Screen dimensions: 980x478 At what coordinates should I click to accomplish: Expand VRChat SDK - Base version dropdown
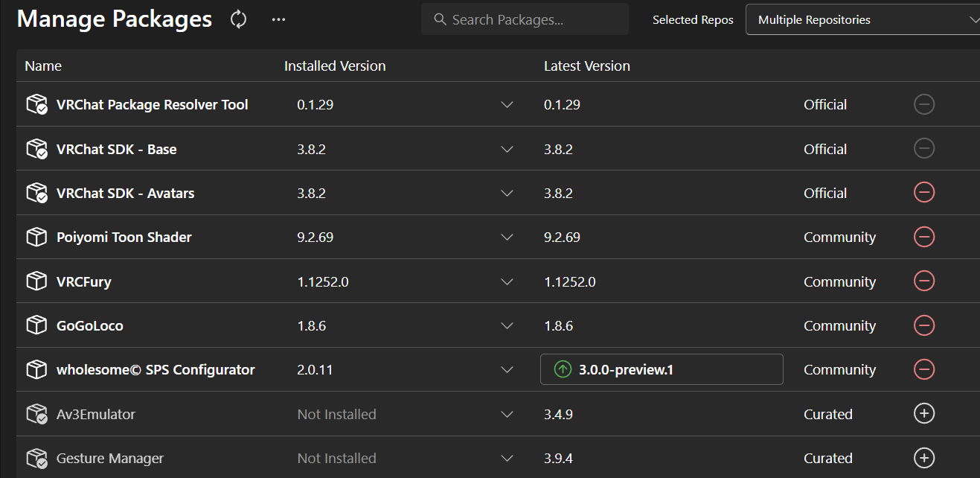(x=507, y=149)
